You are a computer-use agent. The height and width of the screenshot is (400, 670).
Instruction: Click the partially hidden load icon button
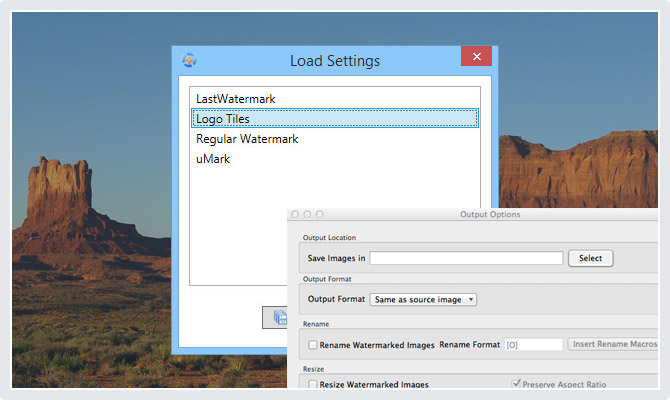pyautogui.click(x=274, y=317)
